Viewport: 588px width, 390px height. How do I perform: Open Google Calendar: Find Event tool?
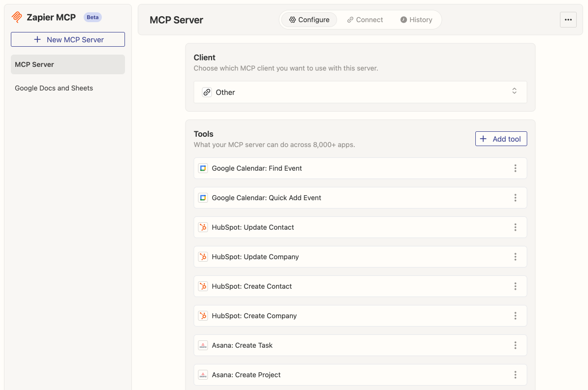[x=360, y=168]
